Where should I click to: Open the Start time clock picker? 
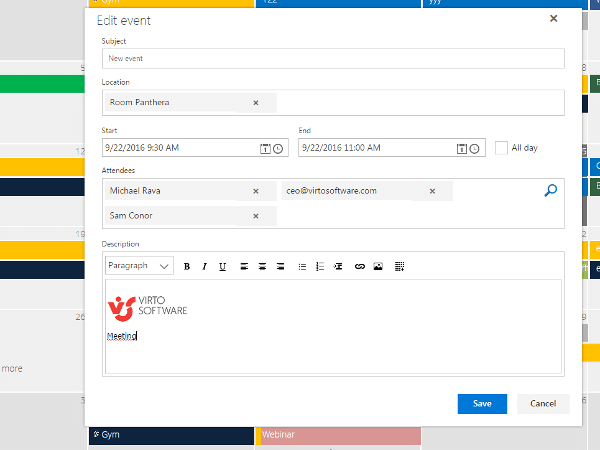[x=278, y=148]
